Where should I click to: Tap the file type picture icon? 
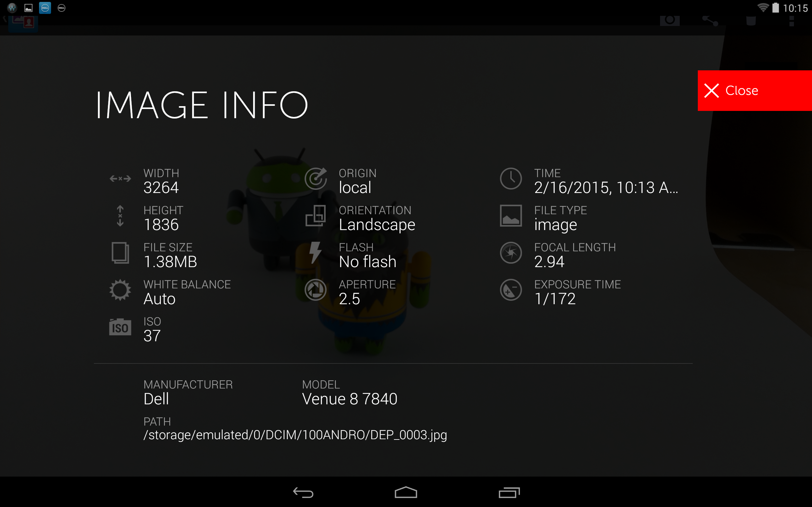pyautogui.click(x=510, y=215)
